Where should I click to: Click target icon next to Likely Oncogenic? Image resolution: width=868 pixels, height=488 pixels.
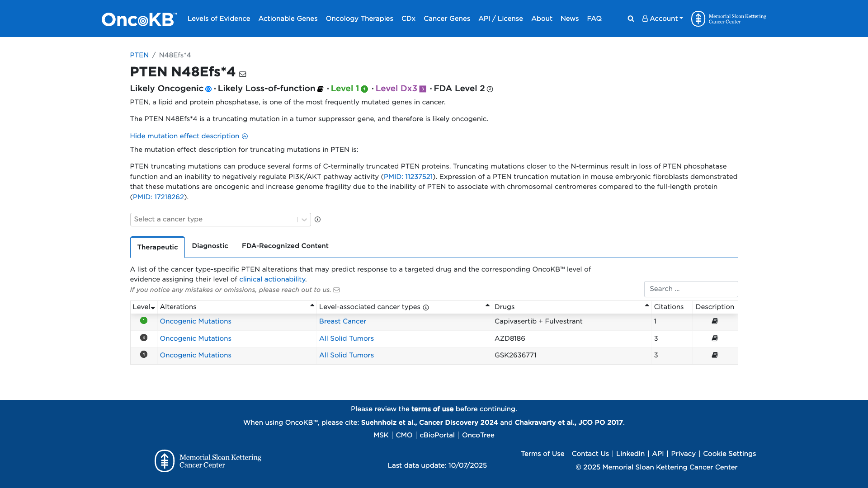(208, 89)
